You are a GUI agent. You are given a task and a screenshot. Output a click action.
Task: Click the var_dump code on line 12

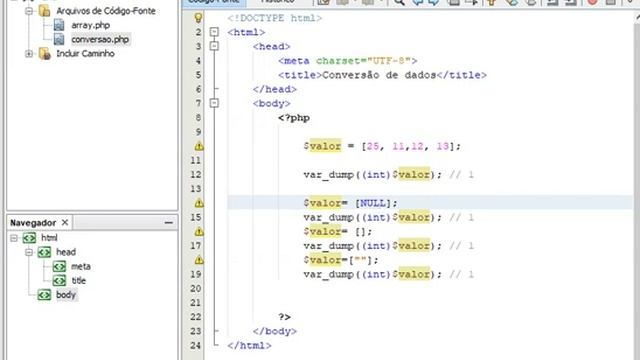click(x=373, y=175)
